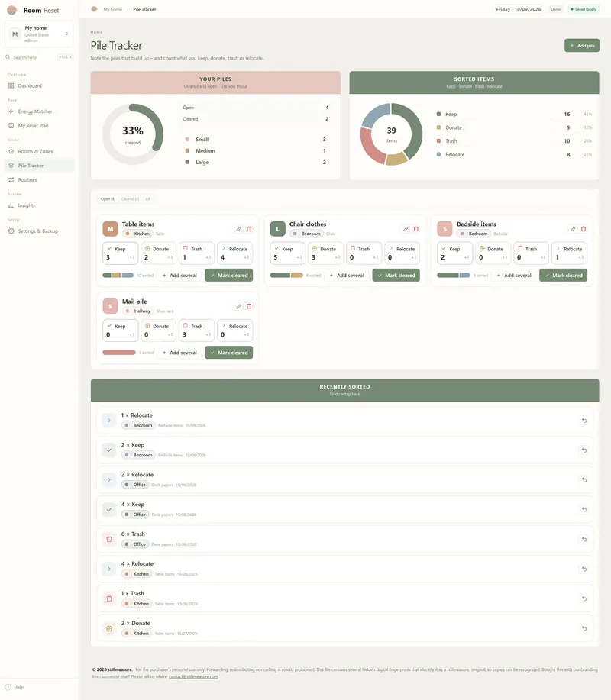This screenshot has height=700, width=611.
Task: Open Energy Matcher in the sidebar
Action: tap(39, 111)
